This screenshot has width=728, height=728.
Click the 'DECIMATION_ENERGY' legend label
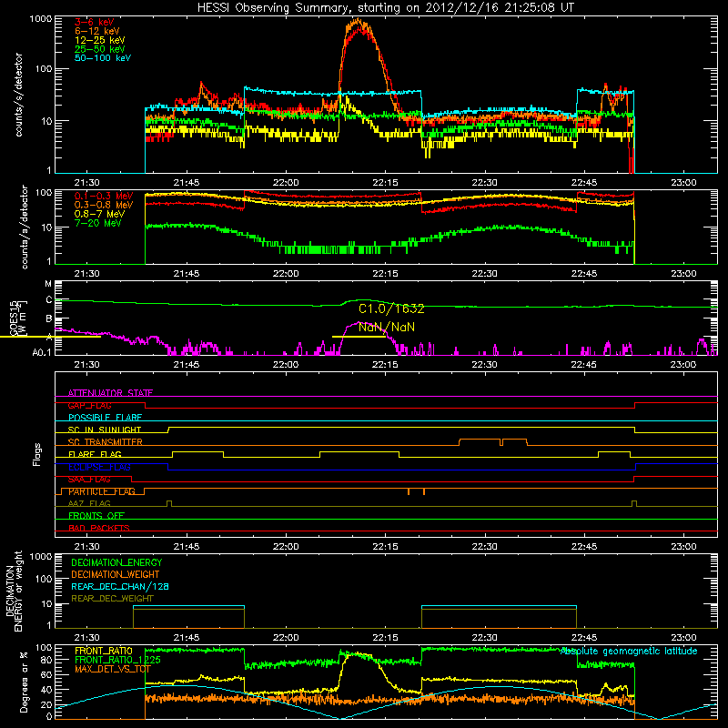(116, 562)
